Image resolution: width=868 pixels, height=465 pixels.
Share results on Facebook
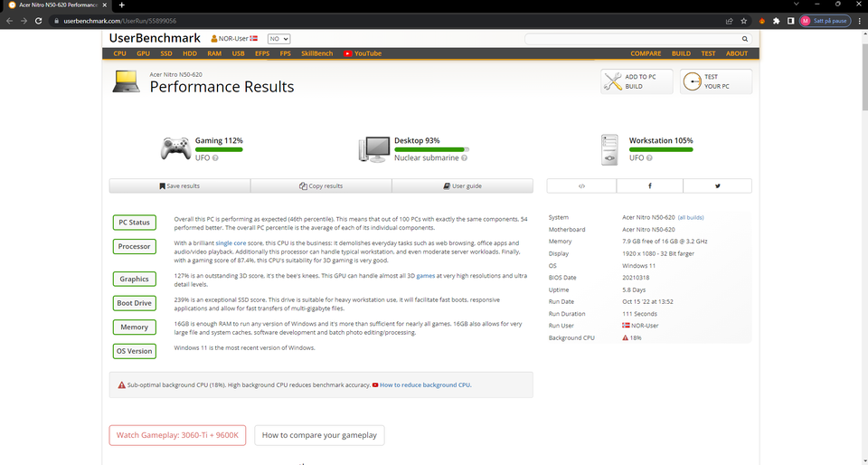click(649, 186)
